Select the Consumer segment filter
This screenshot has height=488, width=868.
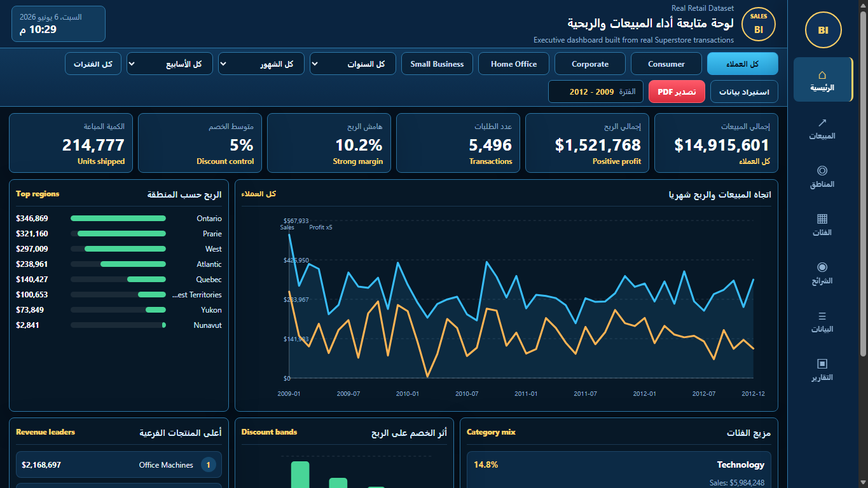[666, 64]
